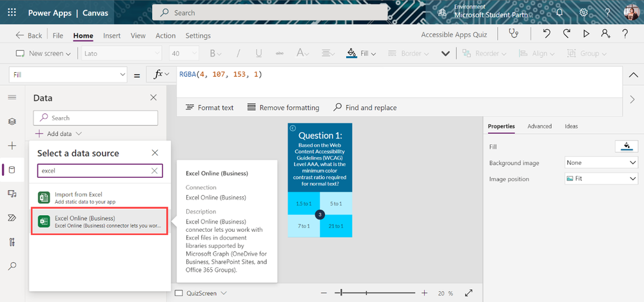Open the settings gear in header
The height and width of the screenshot is (302, 644).
(x=583, y=12)
